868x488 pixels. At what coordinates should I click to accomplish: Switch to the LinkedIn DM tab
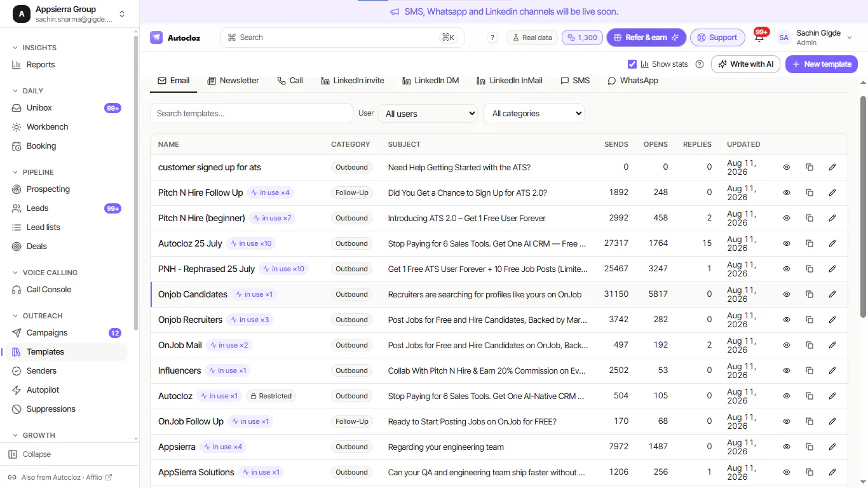pos(430,81)
